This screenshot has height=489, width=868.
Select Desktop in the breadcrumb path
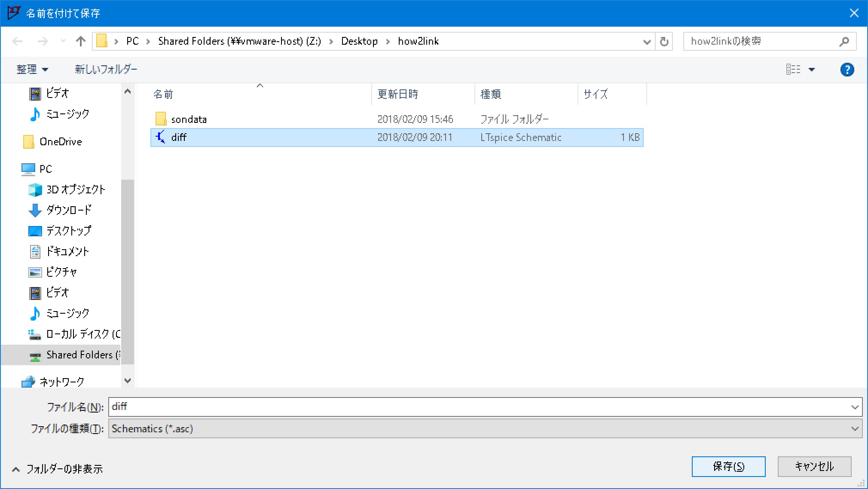point(359,41)
